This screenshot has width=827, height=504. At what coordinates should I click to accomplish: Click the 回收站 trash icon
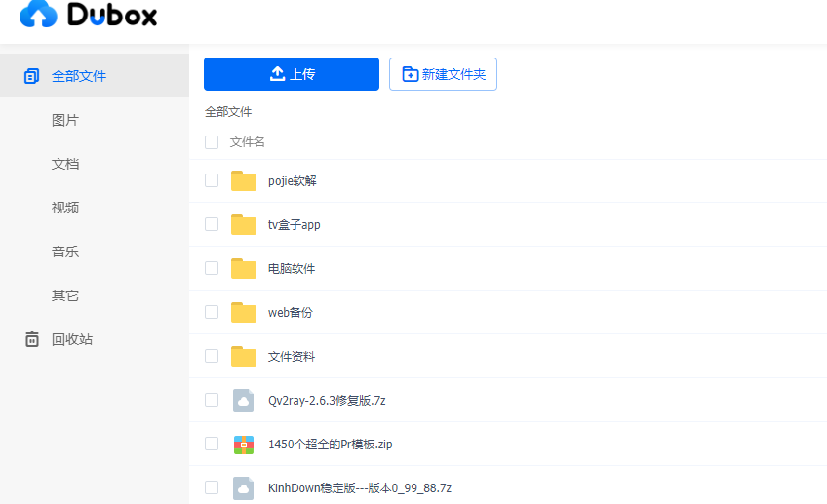32,339
